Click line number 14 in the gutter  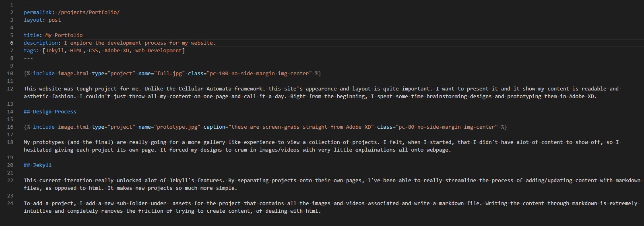[10, 112]
